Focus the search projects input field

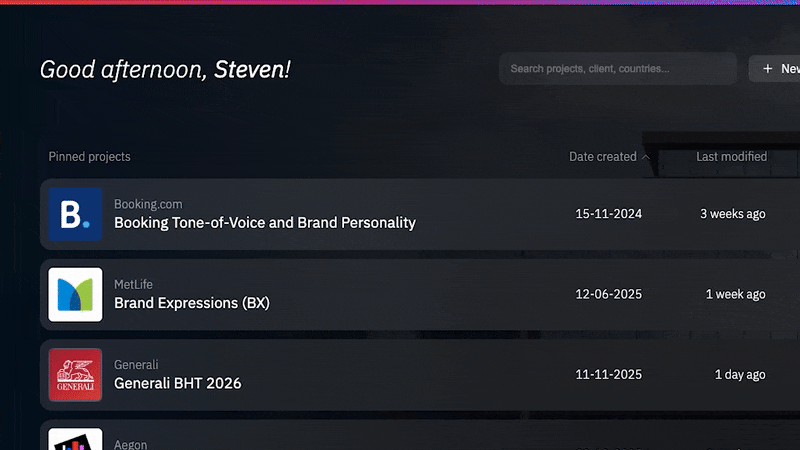pos(617,69)
